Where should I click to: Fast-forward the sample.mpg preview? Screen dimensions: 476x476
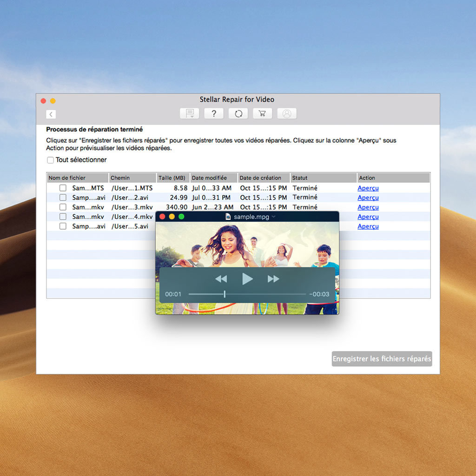(x=273, y=279)
